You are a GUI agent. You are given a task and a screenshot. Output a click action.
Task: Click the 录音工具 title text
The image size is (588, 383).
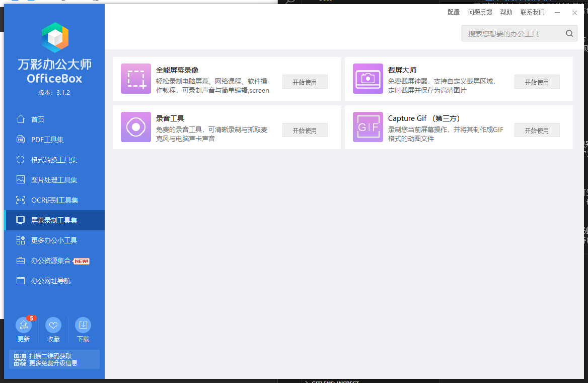170,118
